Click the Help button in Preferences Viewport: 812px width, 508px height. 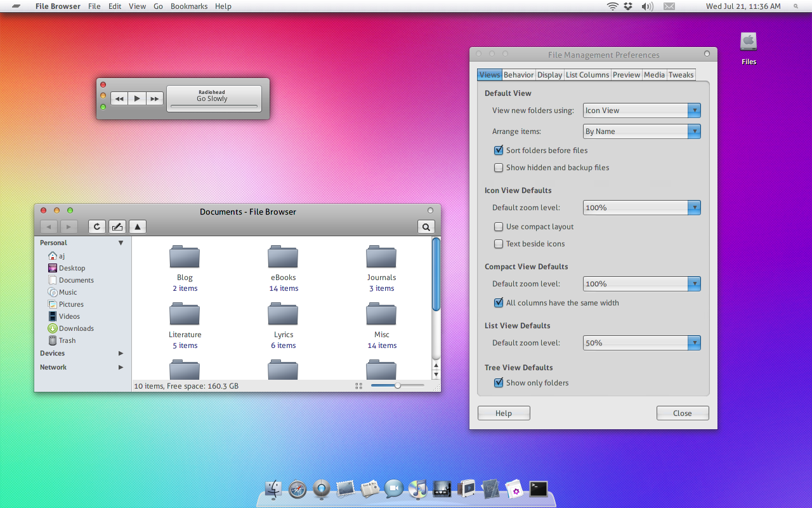pyautogui.click(x=504, y=413)
